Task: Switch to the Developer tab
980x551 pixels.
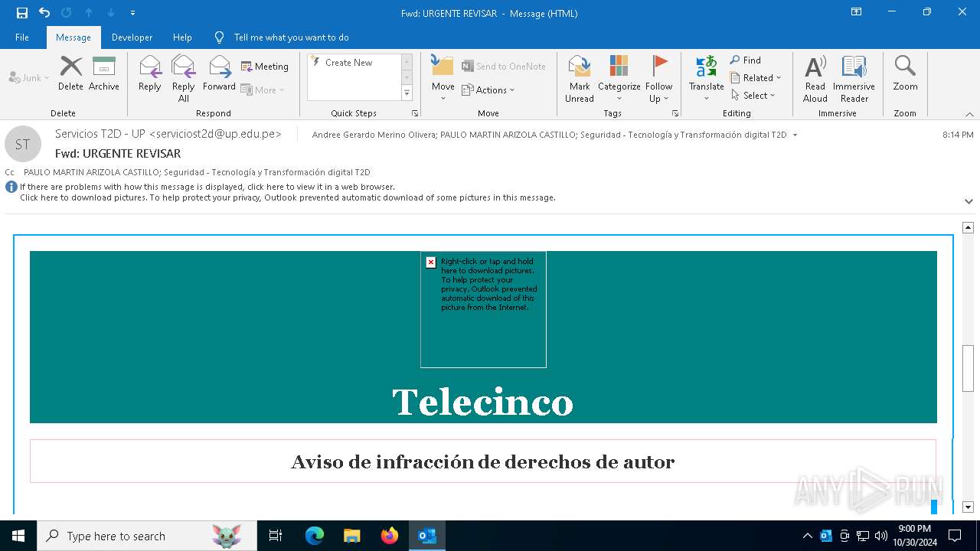Action: [x=132, y=37]
